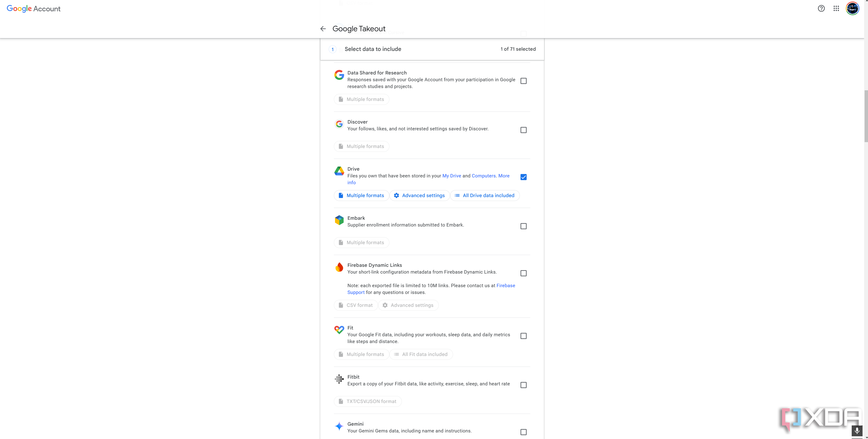Viewport: 868px width, 439px height.
Task: Click the Google Drive triangle icon
Action: (x=339, y=171)
